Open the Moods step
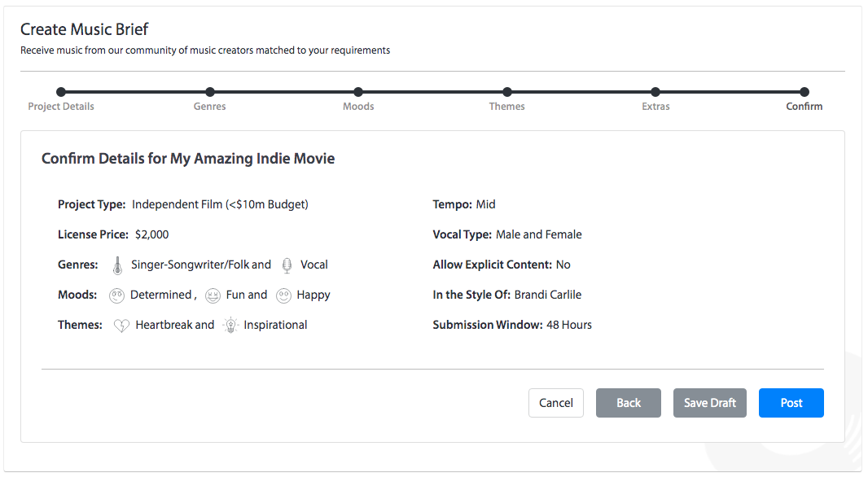 (x=358, y=107)
